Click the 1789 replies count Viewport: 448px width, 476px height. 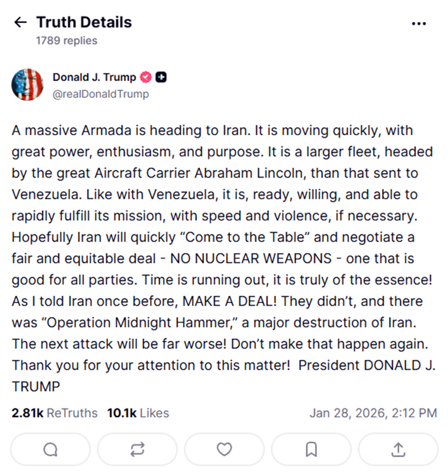point(66,41)
